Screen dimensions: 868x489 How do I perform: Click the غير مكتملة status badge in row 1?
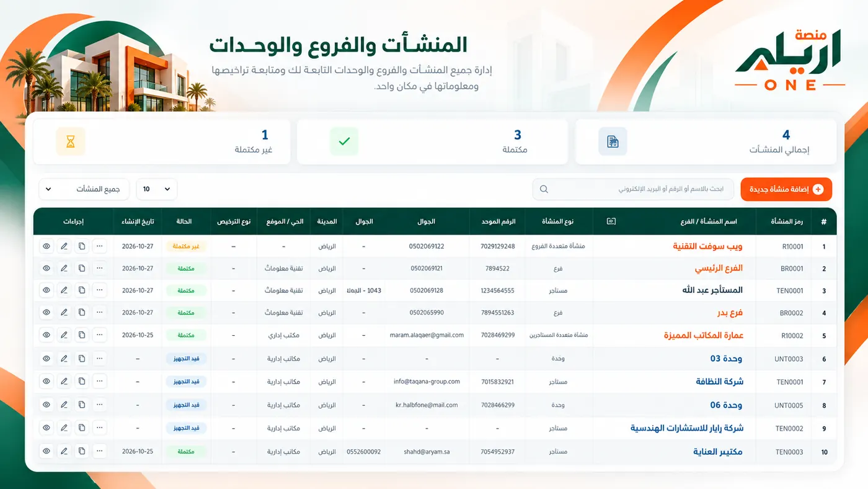pos(185,246)
